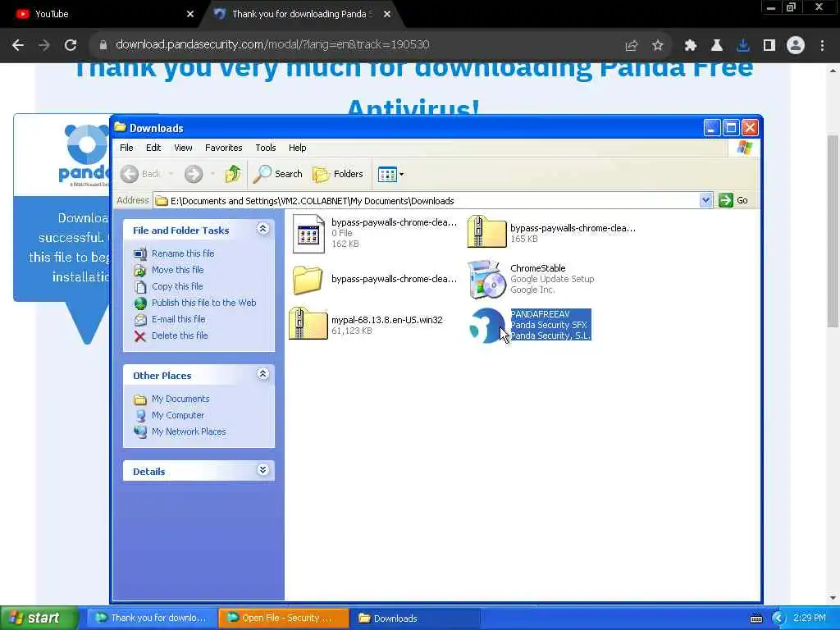840x630 pixels.
Task: Click the Go button beside address
Action: coord(733,200)
